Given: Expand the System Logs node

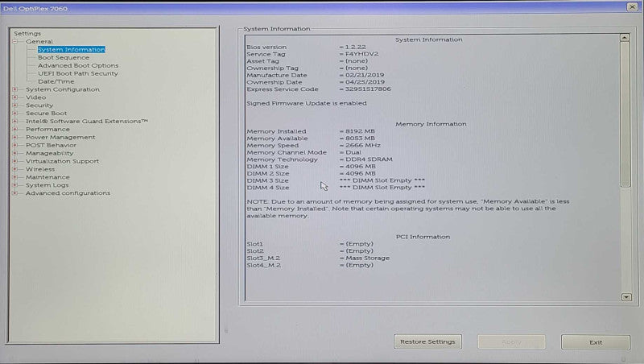Looking at the screenshot, I should tap(15, 185).
